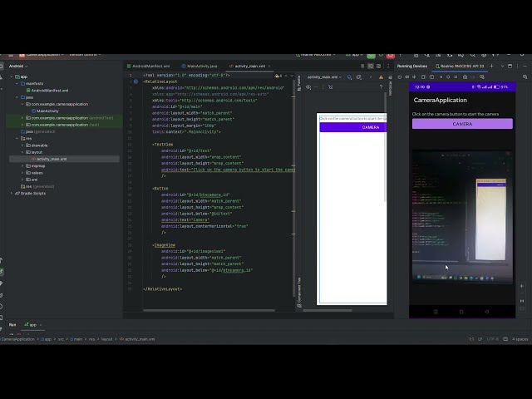The height and width of the screenshot is (399, 532).
Task: Click the help question mark in design toolbar
Action: (x=381, y=86)
